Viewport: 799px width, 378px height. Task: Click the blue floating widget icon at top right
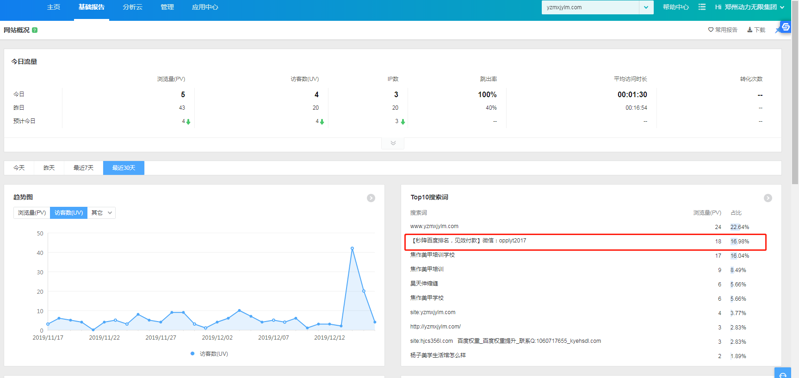(x=785, y=27)
